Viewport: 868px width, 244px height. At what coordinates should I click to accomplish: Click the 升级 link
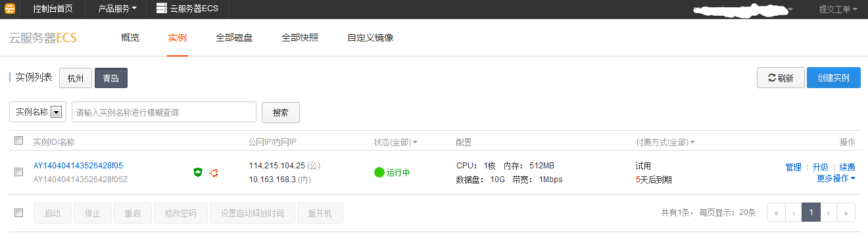[820, 167]
